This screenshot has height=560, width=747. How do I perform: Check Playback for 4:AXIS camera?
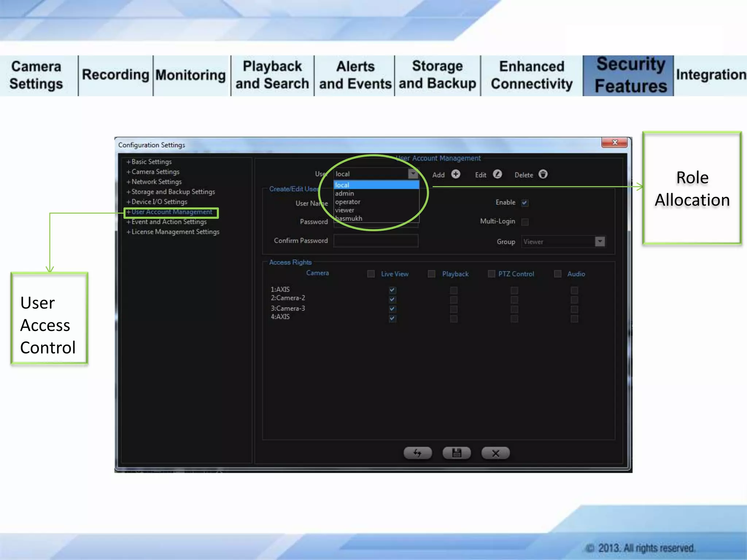click(x=454, y=319)
